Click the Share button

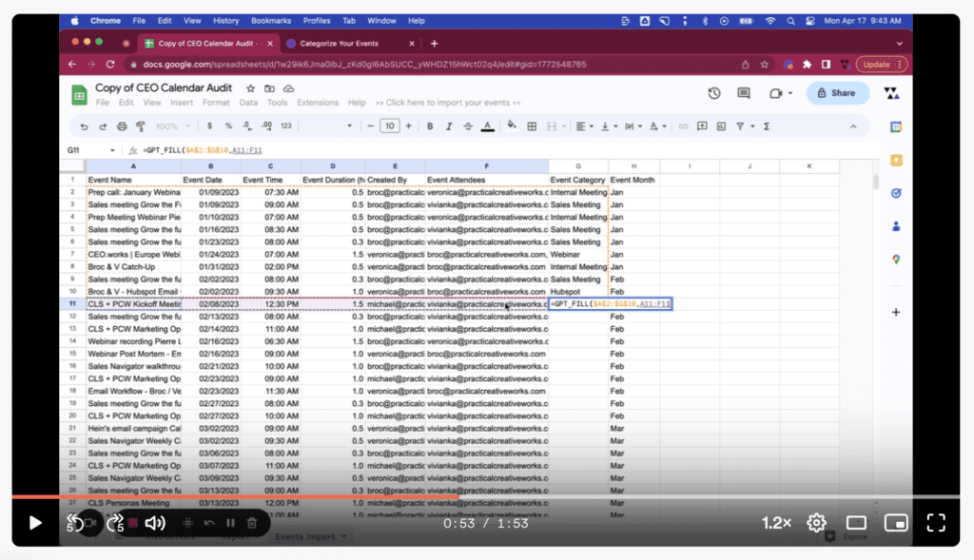(837, 93)
